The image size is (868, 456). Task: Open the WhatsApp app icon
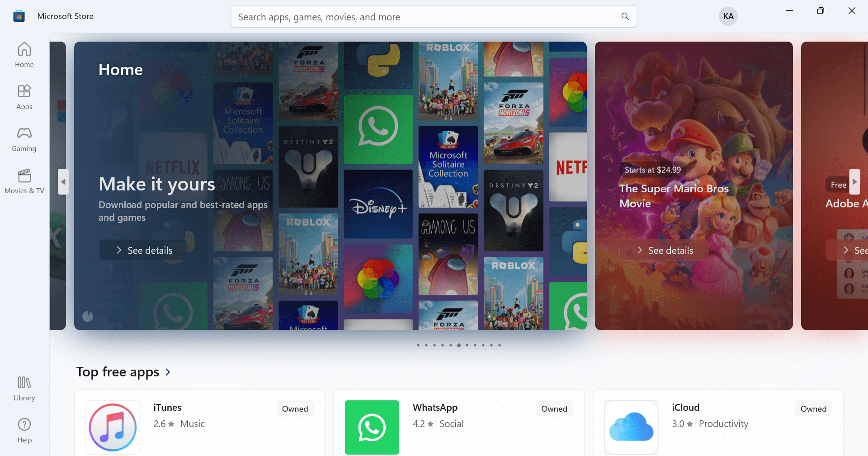tap(372, 427)
